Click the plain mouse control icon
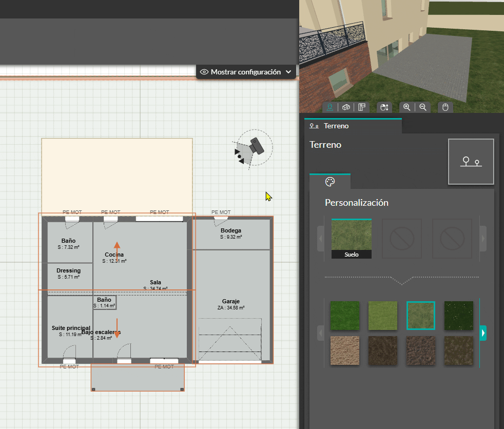The width and height of the screenshot is (504, 429). point(445,107)
